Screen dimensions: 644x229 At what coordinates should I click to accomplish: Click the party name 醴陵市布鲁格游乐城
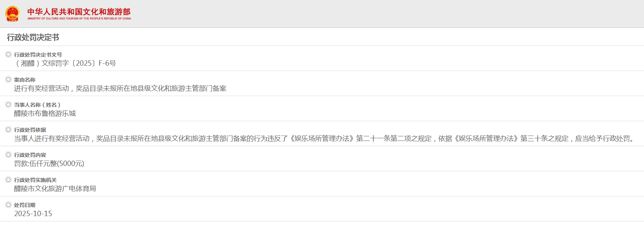45,114
